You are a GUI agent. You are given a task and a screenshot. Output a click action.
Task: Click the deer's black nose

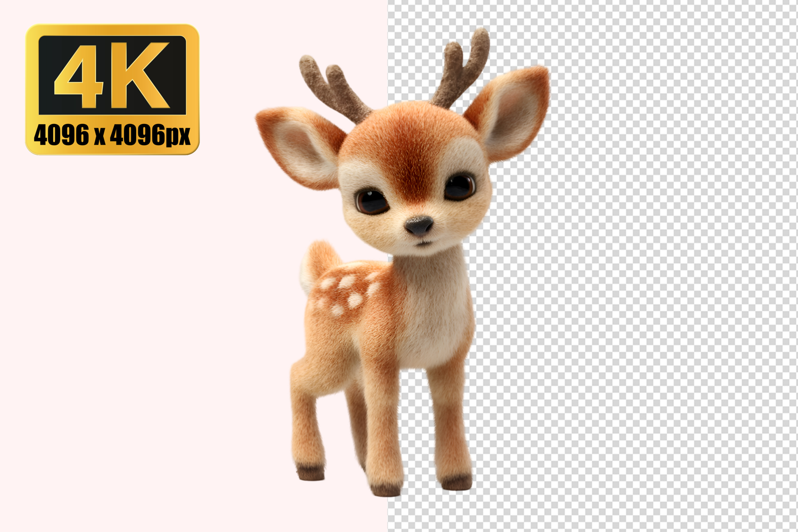pos(419,225)
